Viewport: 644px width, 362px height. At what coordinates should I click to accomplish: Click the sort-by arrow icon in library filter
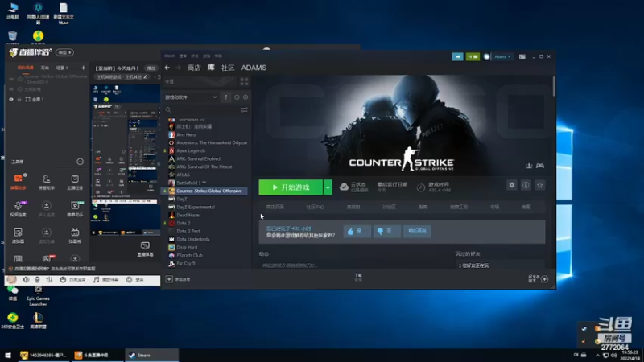pos(225,97)
